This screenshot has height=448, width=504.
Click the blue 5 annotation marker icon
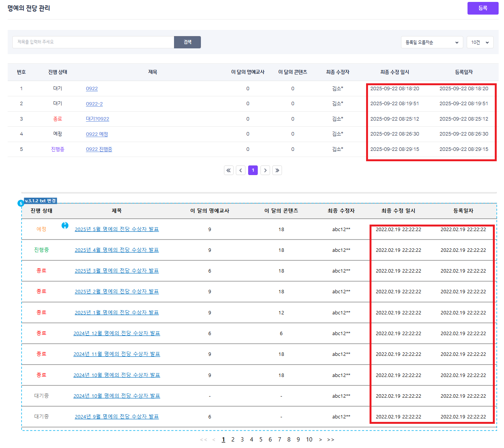[x=21, y=203]
